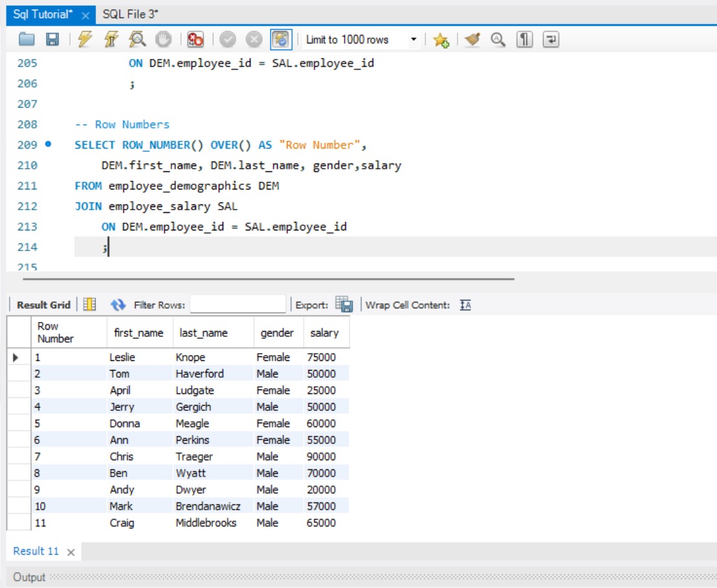Screen dimensions: 717x588
Task: Select cell containing Brendanawicz
Action: point(213,506)
